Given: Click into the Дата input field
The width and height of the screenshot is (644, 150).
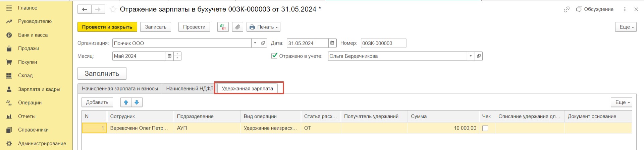Looking at the screenshot, I should coord(308,43).
